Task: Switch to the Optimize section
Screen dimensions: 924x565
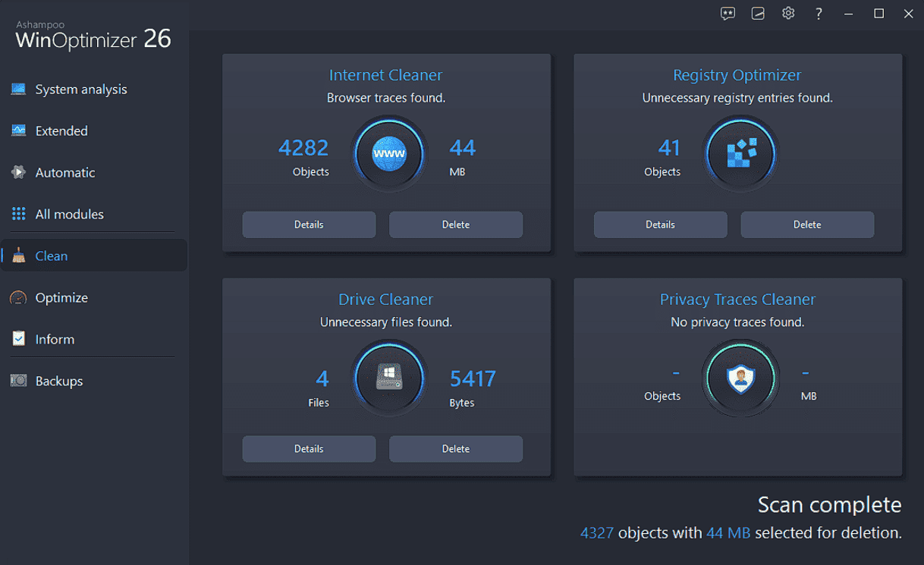Action: click(94, 298)
